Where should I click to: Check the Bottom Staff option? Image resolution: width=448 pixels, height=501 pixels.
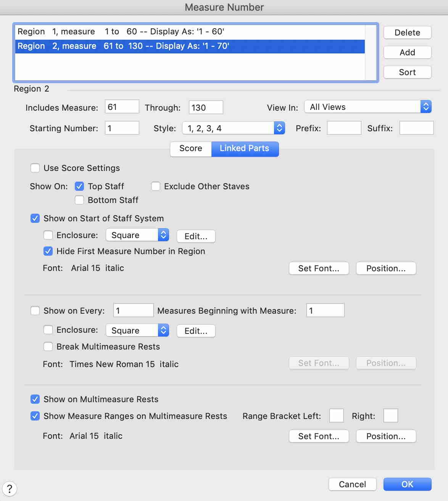(79, 200)
